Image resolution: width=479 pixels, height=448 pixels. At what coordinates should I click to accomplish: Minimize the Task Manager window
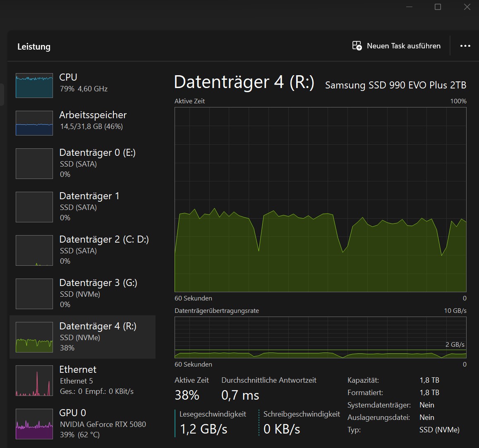(409, 7)
